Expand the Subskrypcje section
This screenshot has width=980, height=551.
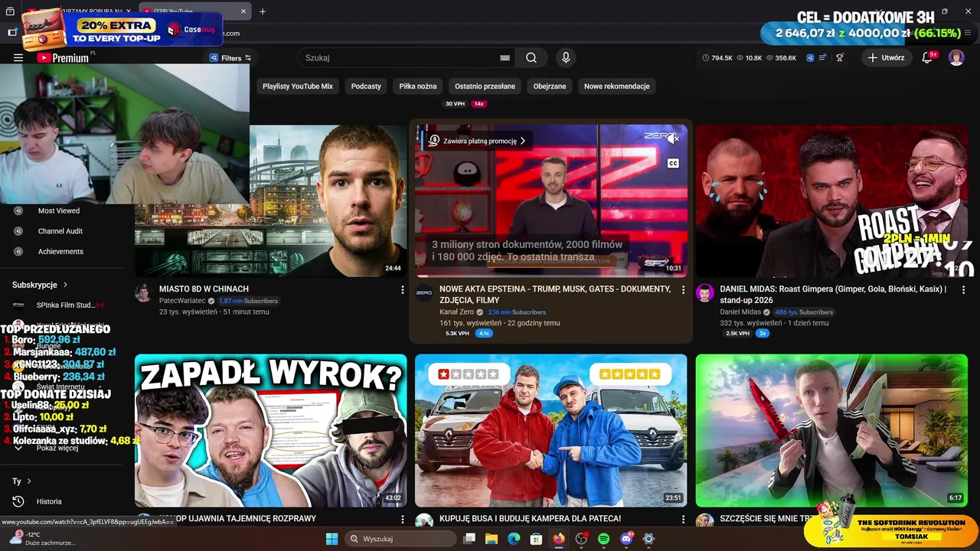[x=40, y=285]
